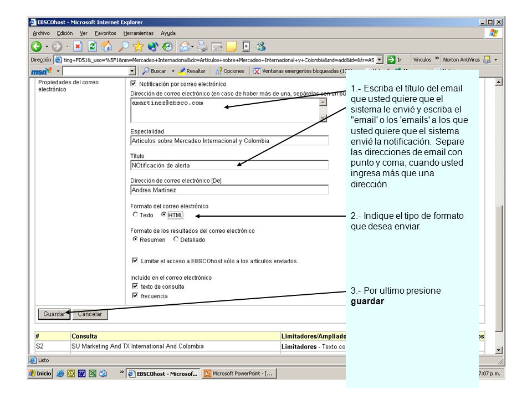
Task: Open the Edición menu
Action: [x=65, y=33]
